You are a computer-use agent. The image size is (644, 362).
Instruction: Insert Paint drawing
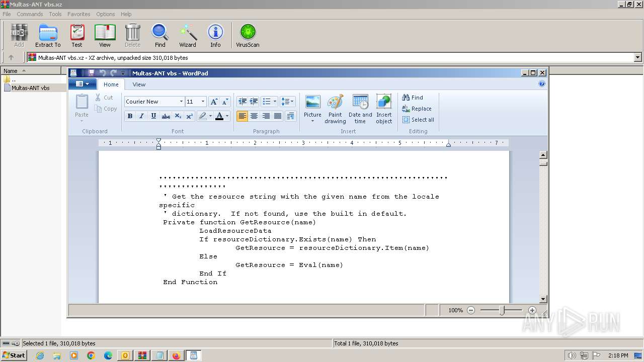335,109
